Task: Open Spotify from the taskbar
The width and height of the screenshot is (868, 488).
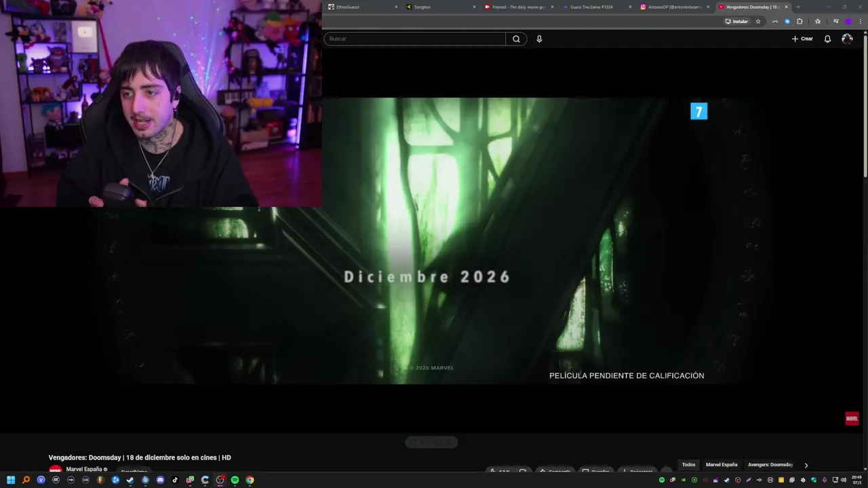Action: pos(235,480)
